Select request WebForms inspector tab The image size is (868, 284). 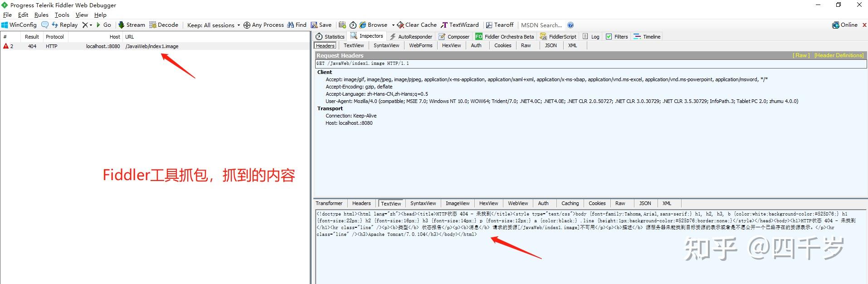421,45
